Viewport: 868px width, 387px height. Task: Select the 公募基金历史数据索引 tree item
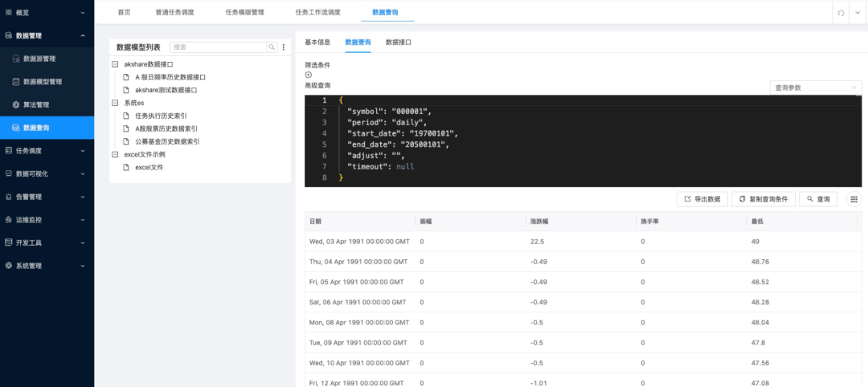pyautogui.click(x=167, y=141)
